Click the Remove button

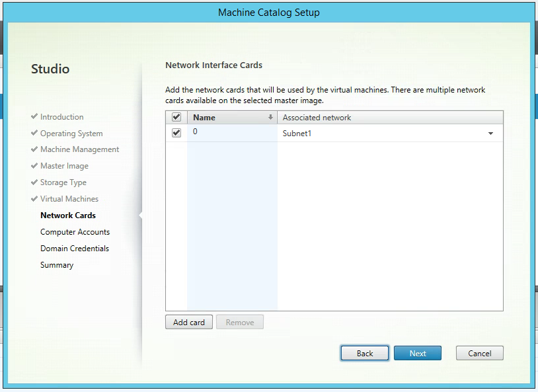point(240,323)
